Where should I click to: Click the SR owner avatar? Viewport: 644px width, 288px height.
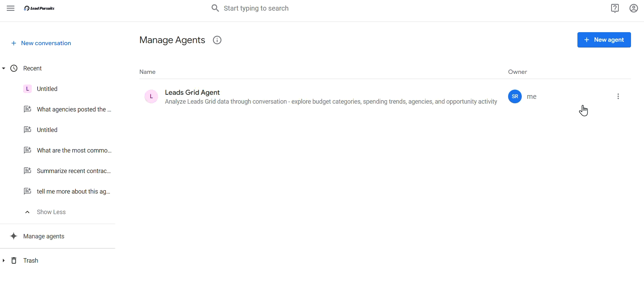[515, 96]
